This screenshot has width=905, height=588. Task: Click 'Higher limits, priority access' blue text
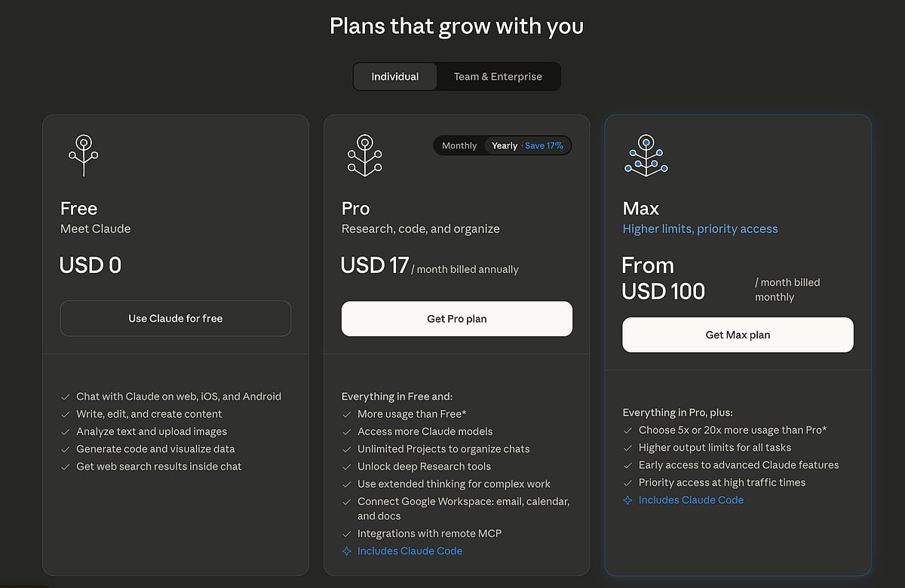coord(700,229)
